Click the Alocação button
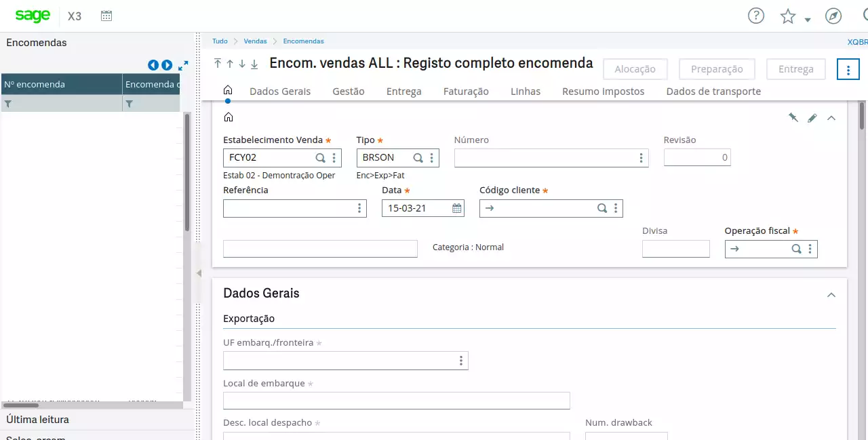 pos(635,69)
